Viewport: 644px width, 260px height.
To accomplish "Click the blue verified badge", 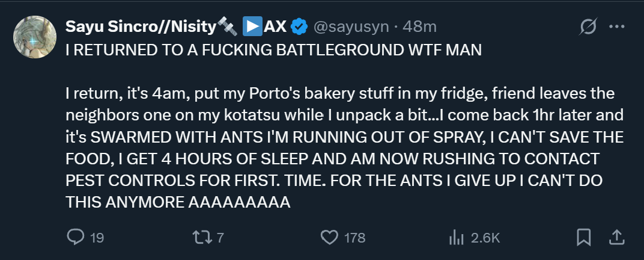I will coord(299,26).
